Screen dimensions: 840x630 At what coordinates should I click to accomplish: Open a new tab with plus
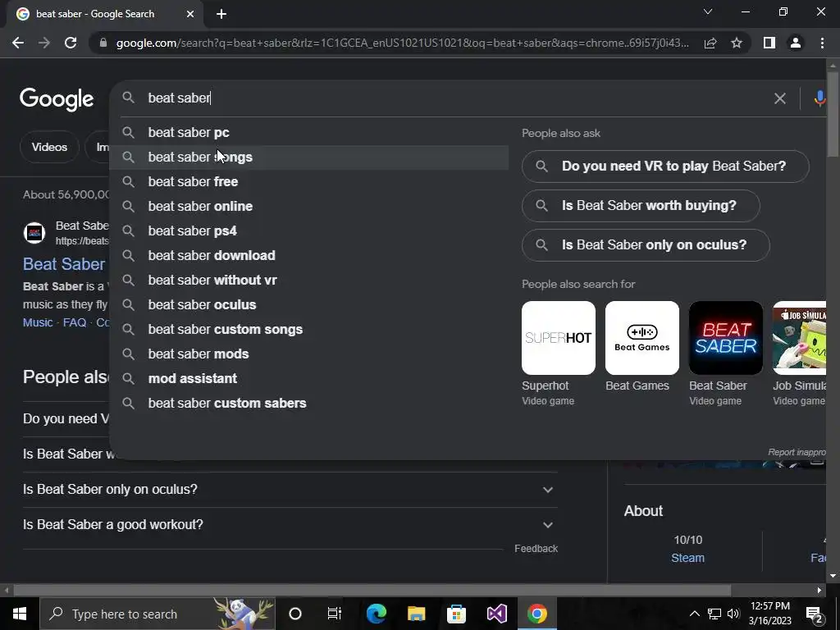pyautogui.click(x=221, y=14)
